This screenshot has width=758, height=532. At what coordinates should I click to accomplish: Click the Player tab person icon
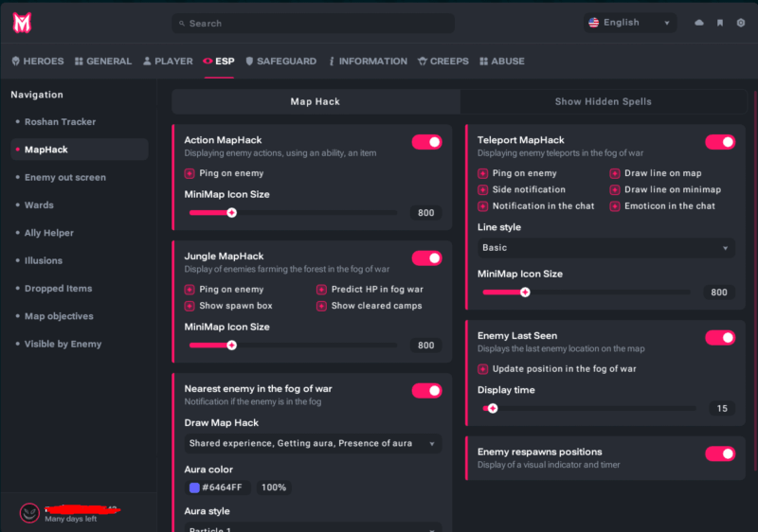coord(147,61)
